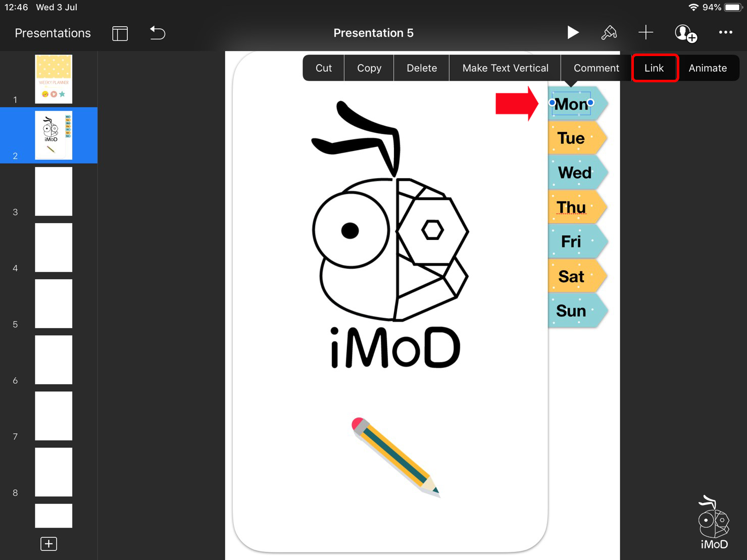
Task: Open the Collaborate add-people icon
Action: click(x=685, y=33)
